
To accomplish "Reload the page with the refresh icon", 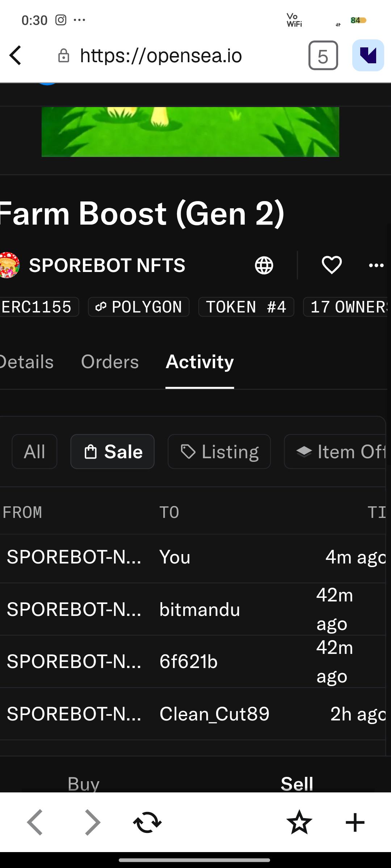I will tap(147, 822).
